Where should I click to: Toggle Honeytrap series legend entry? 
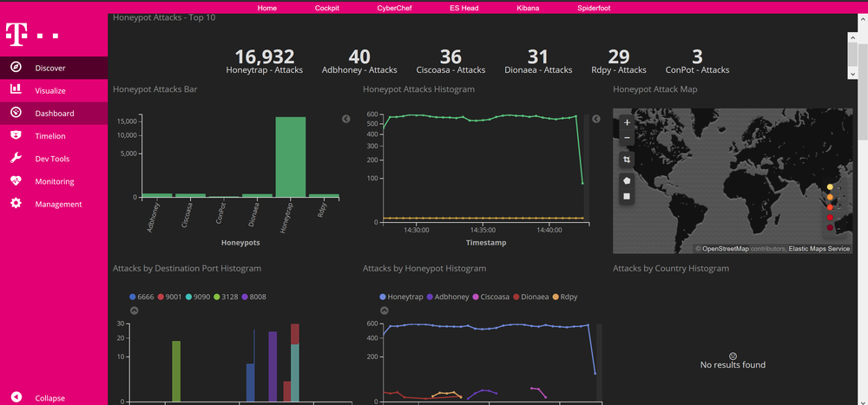[x=401, y=297]
